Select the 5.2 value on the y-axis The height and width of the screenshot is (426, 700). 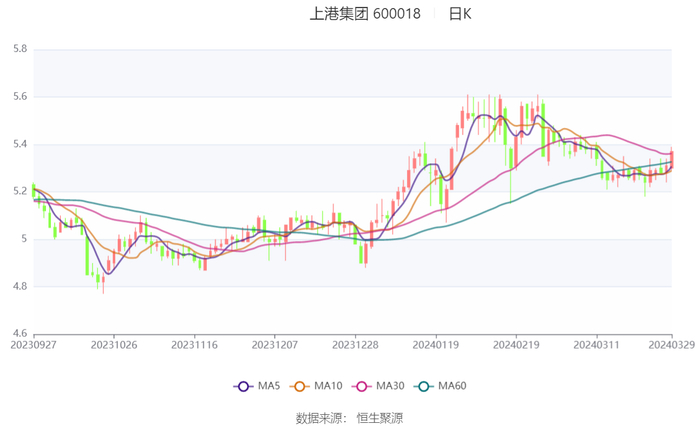pyautogui.click(x=19, y=191)
